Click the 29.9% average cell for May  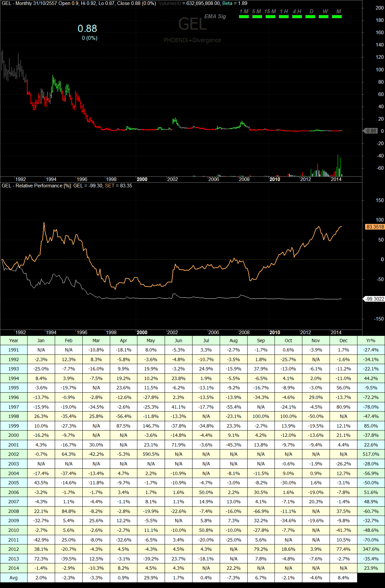(151, 578)
